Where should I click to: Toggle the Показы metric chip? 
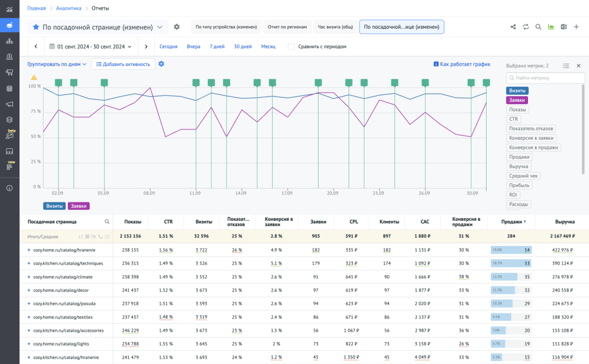pyautogui.click(x=518, y=109)
